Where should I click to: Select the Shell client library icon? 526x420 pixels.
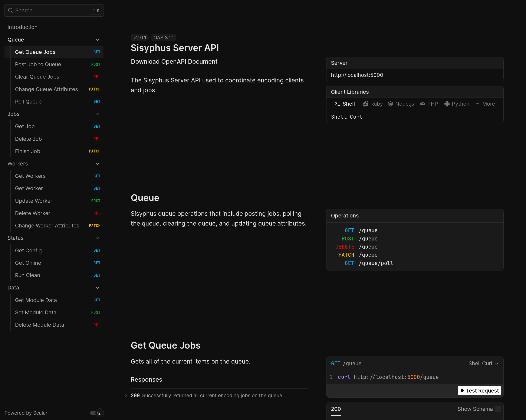[x=337, y=104]
